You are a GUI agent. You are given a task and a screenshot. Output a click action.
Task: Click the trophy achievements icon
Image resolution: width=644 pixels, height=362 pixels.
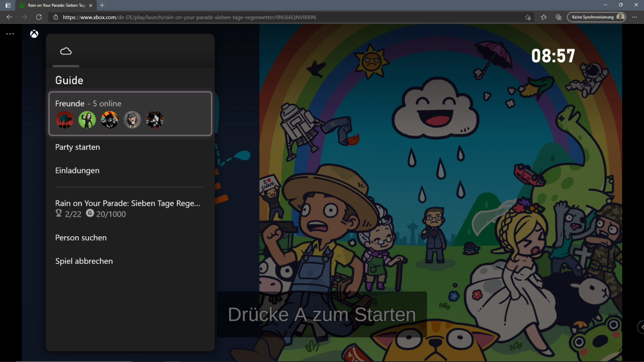[59, 214]
